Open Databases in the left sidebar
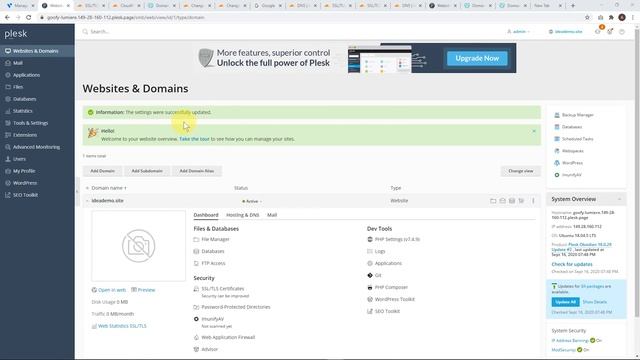 pos(37,99)
